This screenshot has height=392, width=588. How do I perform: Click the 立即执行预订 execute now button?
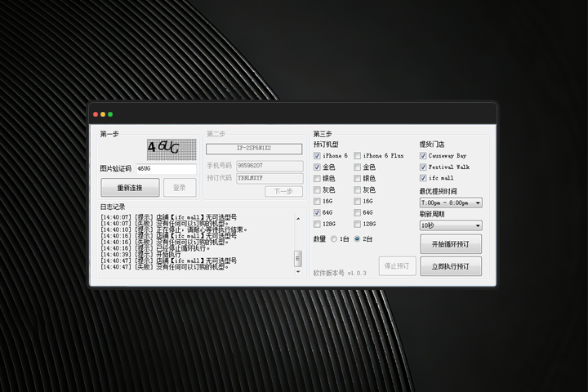(x=451, y=266)
